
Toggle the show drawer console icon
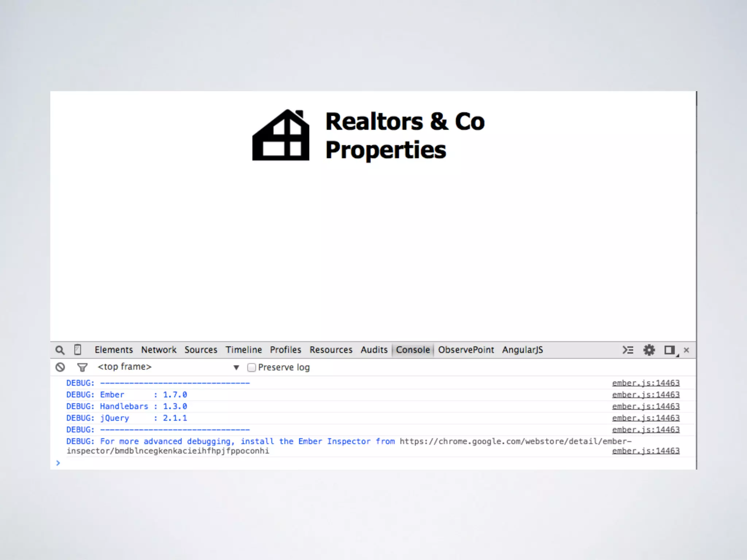pos(628,350)
